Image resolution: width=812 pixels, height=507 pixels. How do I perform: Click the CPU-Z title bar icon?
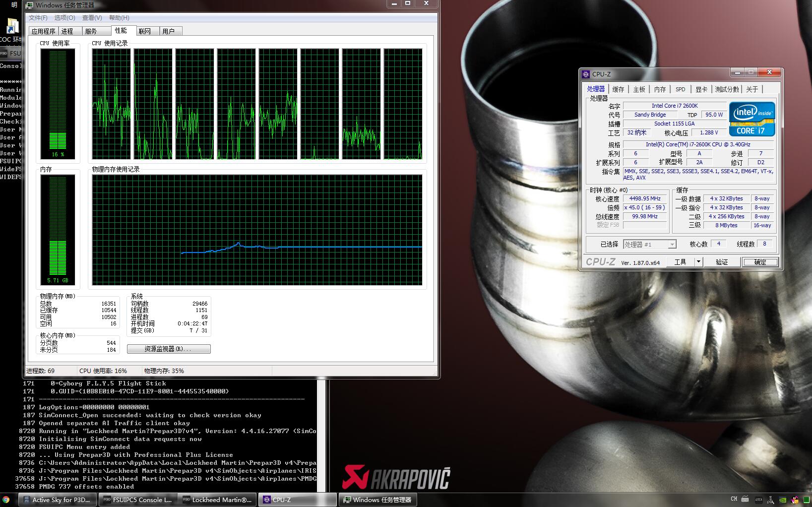(586, 74)
